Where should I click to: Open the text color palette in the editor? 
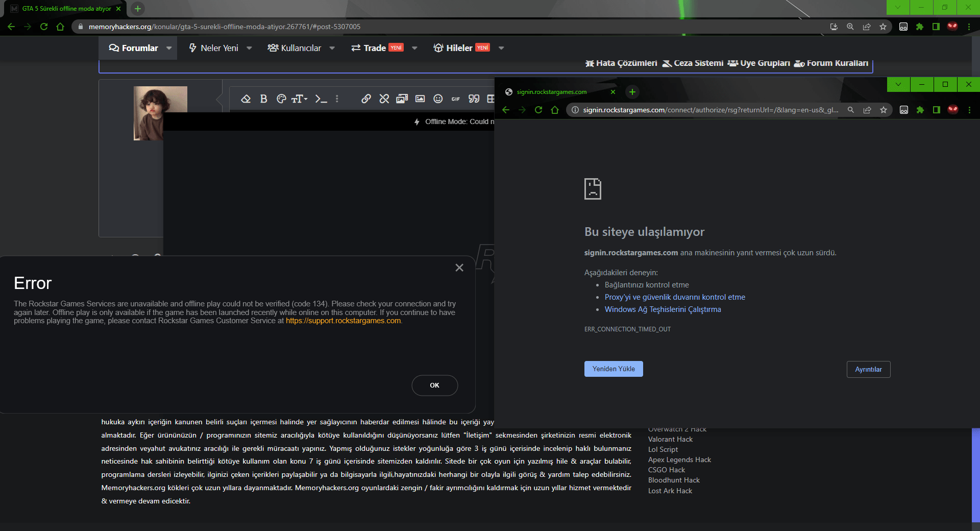point(281,99)
